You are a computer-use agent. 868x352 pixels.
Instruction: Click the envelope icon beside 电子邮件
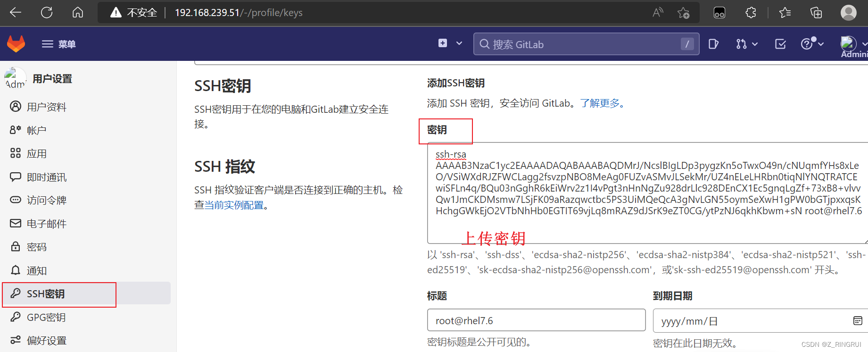[x=16, y=223]
